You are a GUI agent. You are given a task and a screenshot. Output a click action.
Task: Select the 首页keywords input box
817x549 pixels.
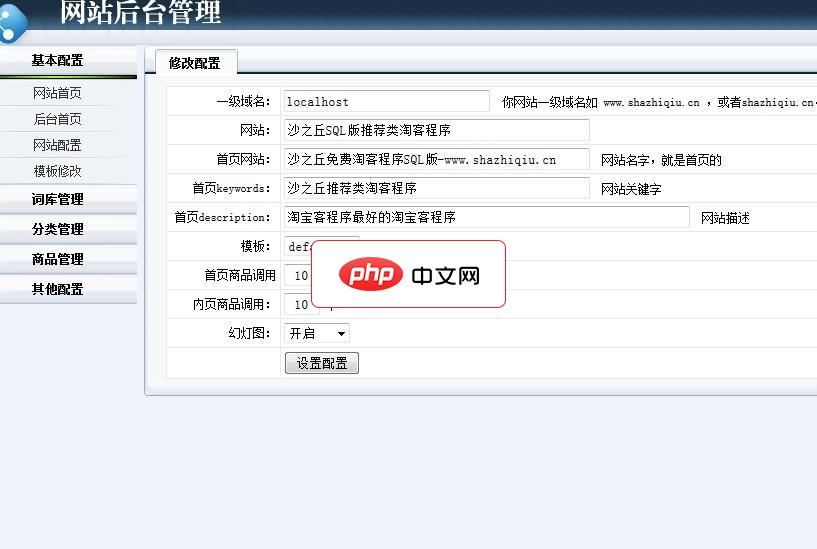(x=436, y=188)
